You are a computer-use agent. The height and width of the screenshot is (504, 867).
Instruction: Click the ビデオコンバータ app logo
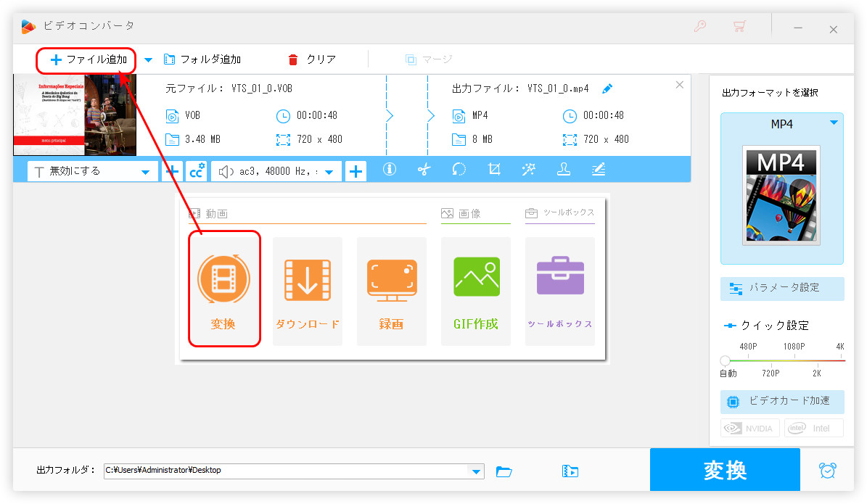click(x=28, y=27)
